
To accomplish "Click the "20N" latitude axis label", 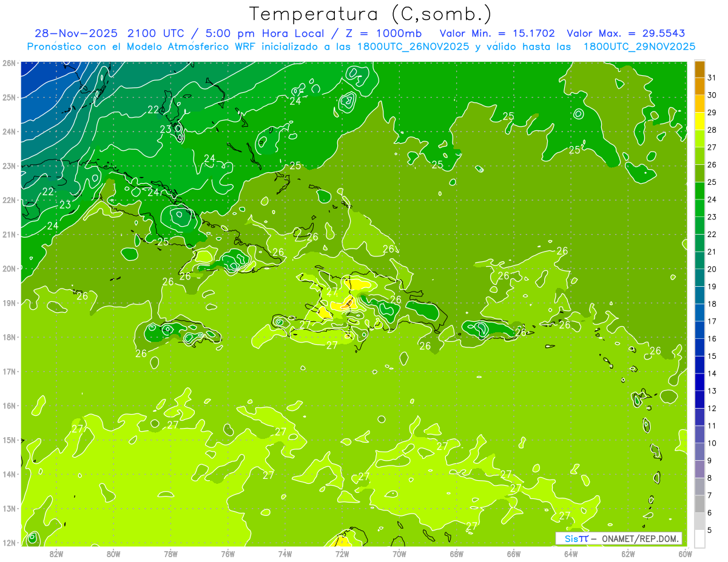I will coord(8,269).
